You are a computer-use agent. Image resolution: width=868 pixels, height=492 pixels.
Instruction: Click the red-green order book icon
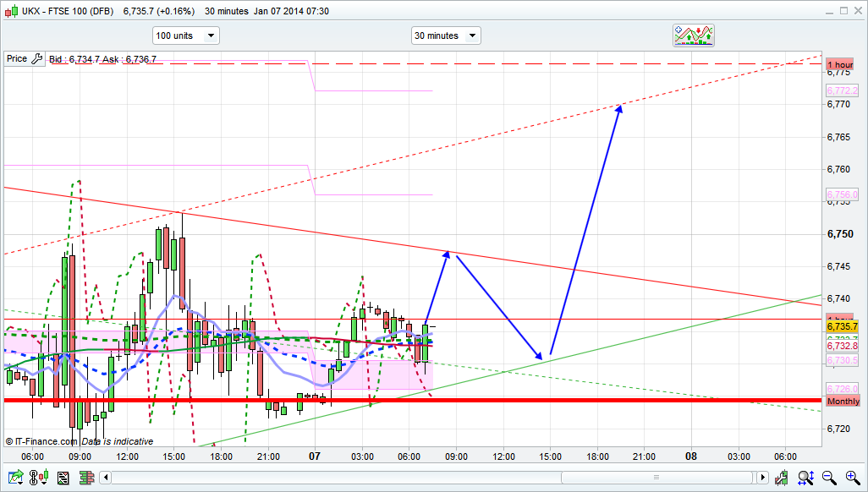(85, 478)
